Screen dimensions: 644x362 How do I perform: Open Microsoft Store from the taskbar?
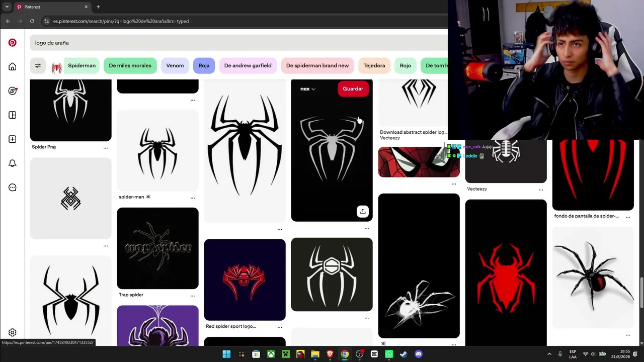pos(256,354)
